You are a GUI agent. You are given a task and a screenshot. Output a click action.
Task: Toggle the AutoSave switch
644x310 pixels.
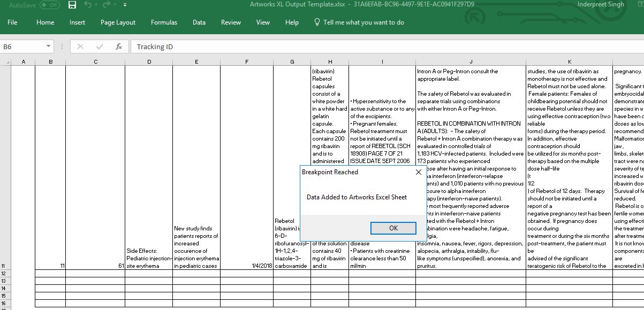[x=49, y=5]
